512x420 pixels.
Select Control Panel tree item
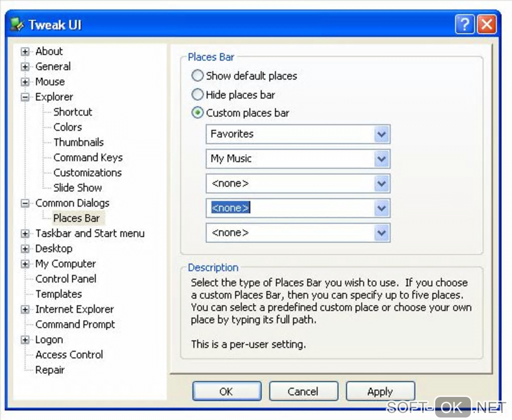[66, 279]
